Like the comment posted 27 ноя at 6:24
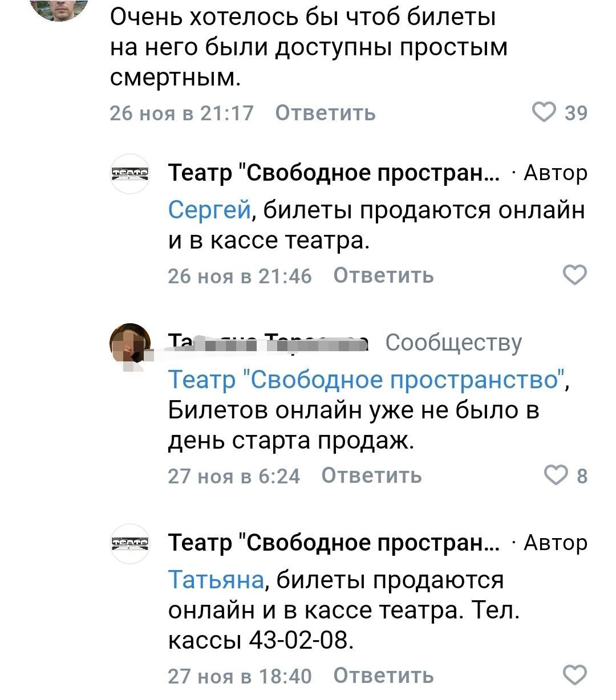This screenshot has width=616, height=700. coord(557,475)
